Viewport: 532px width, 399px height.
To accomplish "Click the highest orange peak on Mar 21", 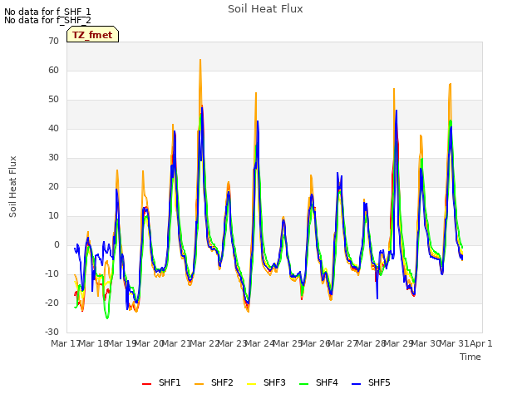I will point(200,60).
